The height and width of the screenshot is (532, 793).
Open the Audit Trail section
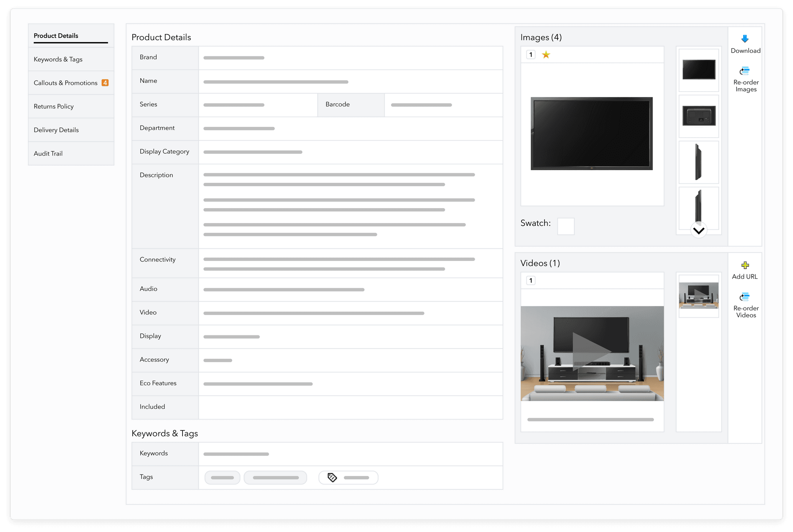click(48, 153)
